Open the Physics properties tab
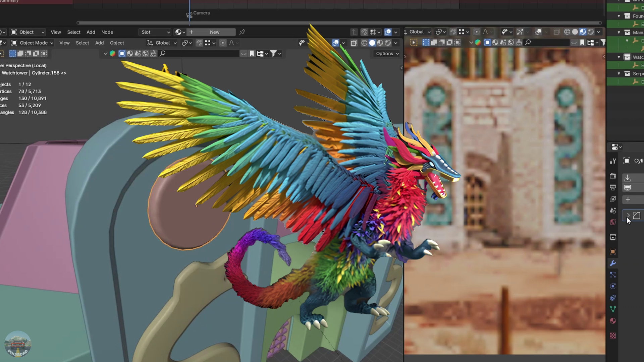 click(x=613, y=286)
